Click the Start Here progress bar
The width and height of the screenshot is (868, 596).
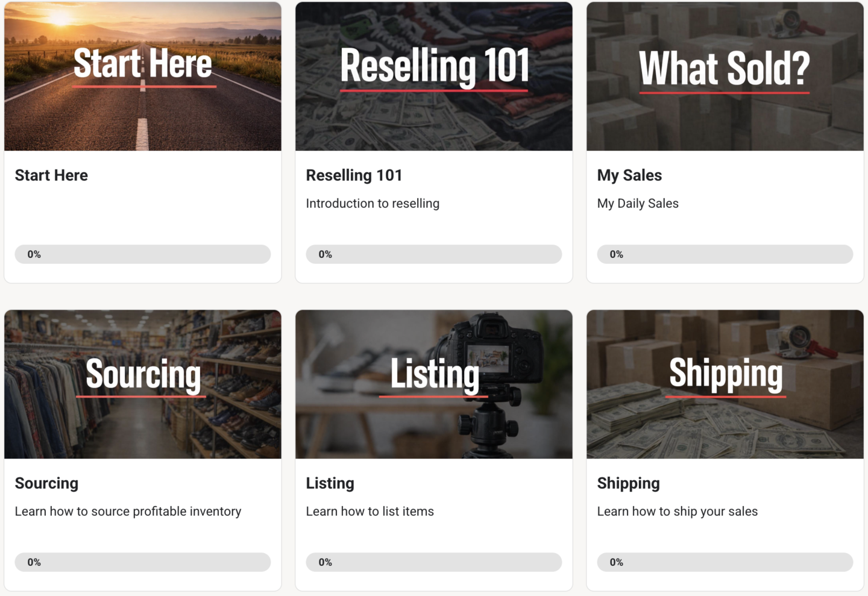pos(143,254)
